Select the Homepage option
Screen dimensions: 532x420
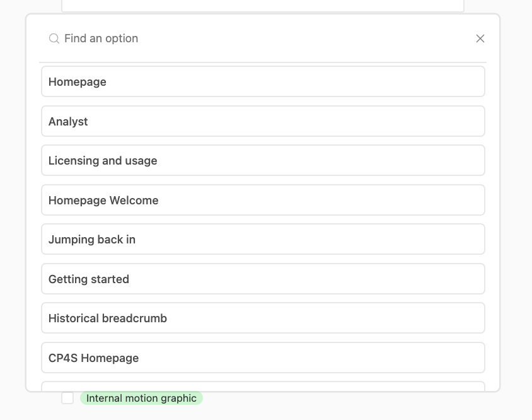pos(263,81)
